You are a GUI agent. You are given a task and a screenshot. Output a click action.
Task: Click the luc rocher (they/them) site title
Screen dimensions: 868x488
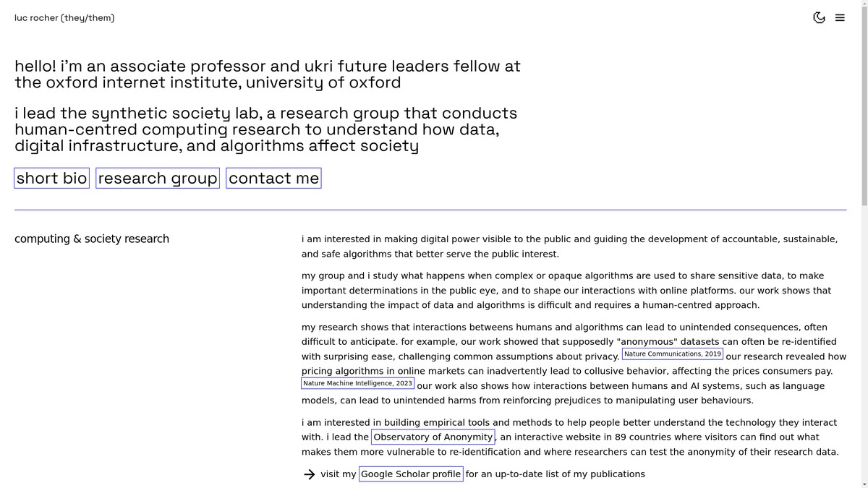click(x=64, y=17)
